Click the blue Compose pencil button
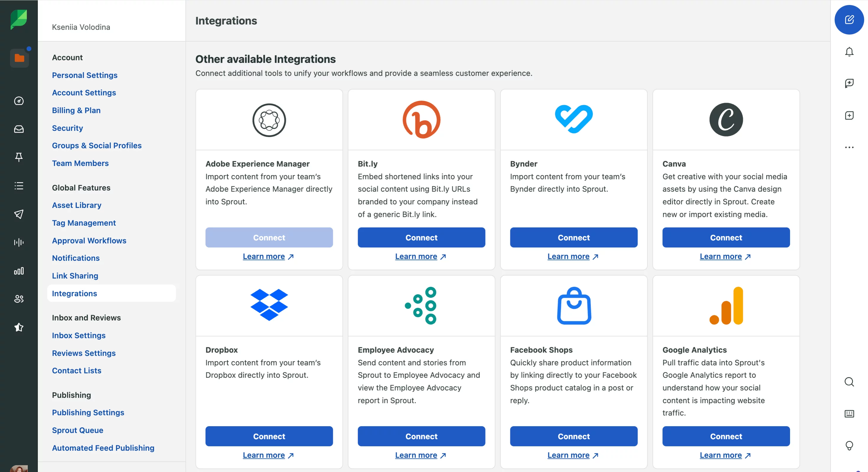This screenshot has height=472, width=868. (x=849, y=19)
